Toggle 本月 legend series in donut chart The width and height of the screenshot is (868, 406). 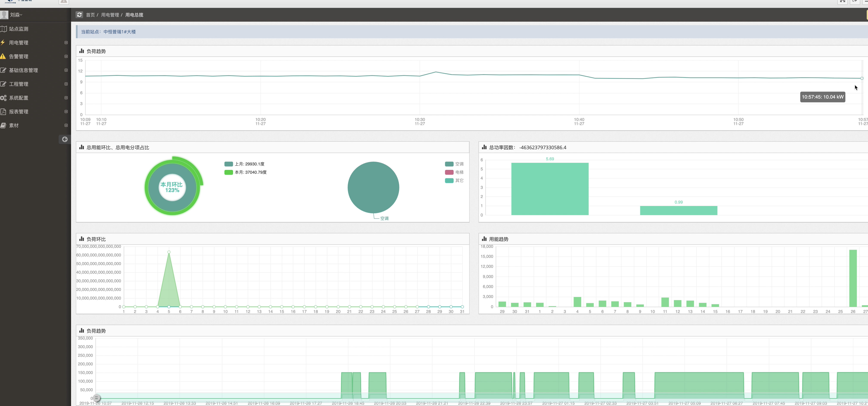pyautogui.click(x=245, y=172)
